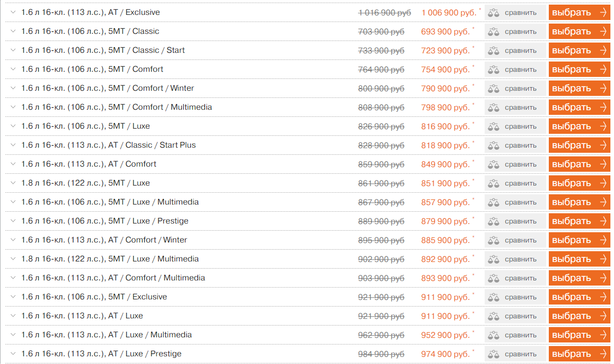Choose the AT / Exclusive trim with выбрать
614x364 pixels.
click(x=579, y=12)
